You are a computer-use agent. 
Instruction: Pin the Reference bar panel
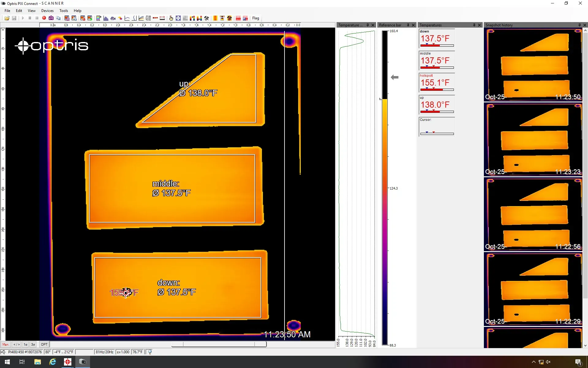408,25
